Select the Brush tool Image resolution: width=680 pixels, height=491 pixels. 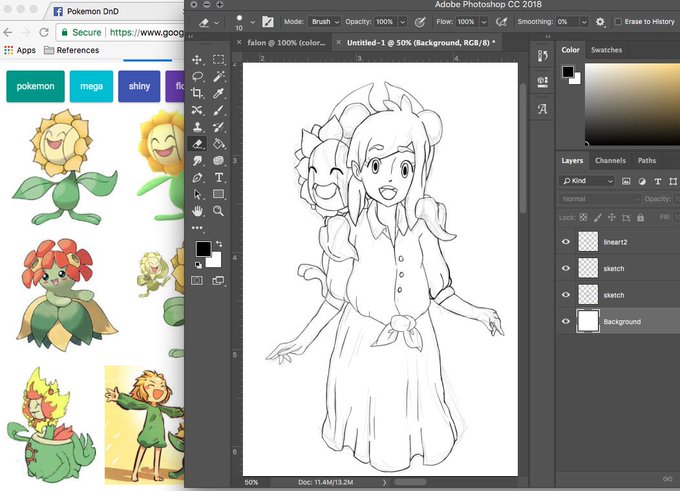219,110
